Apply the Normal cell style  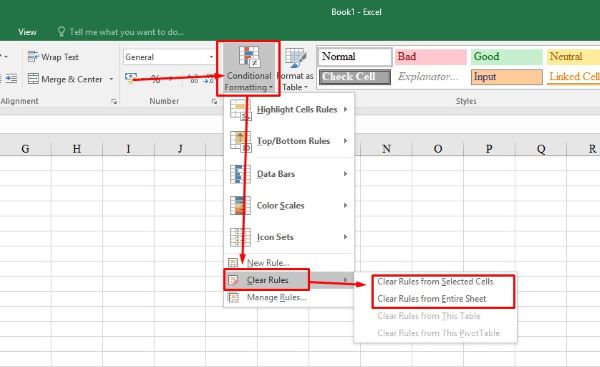pyautogui.click(x=355, y=57)
